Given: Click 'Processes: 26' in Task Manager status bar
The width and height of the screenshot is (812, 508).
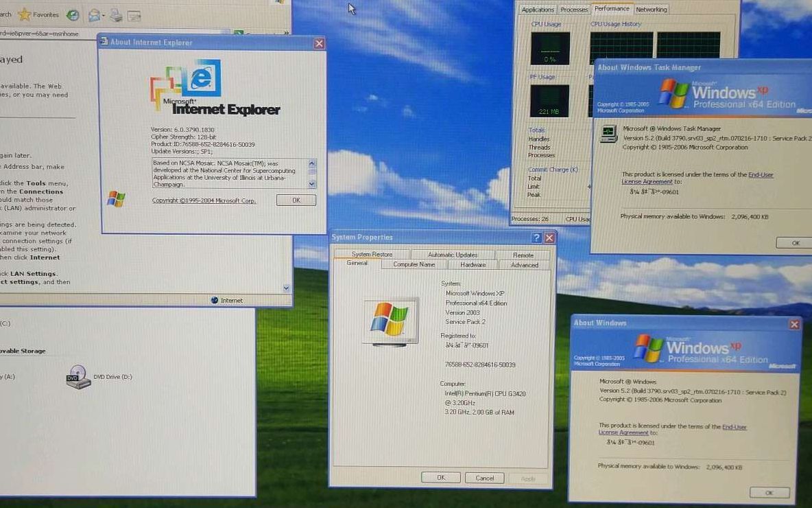Looking at the screenshot, I should tap(529, 219).
